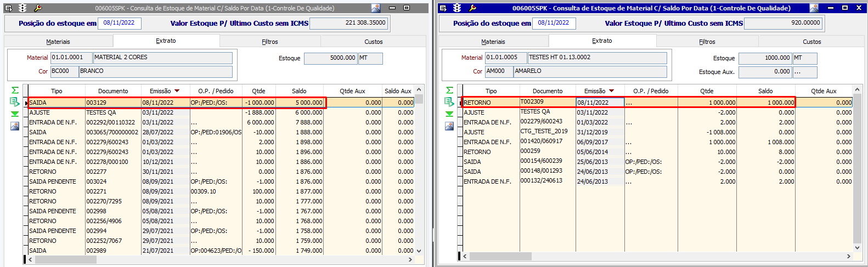Click the export grid icon in left window
The image size is (868, 267).
coord(15,102)
